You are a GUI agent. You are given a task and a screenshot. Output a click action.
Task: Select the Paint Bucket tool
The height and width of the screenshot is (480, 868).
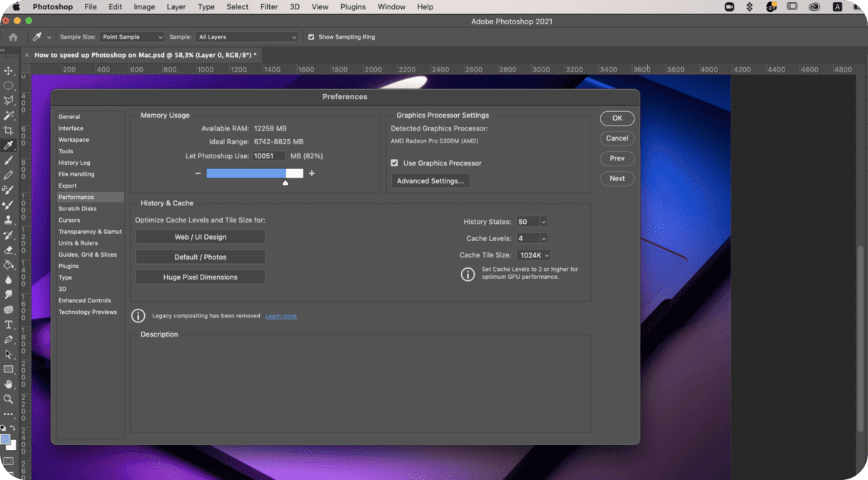pos(9,265)
